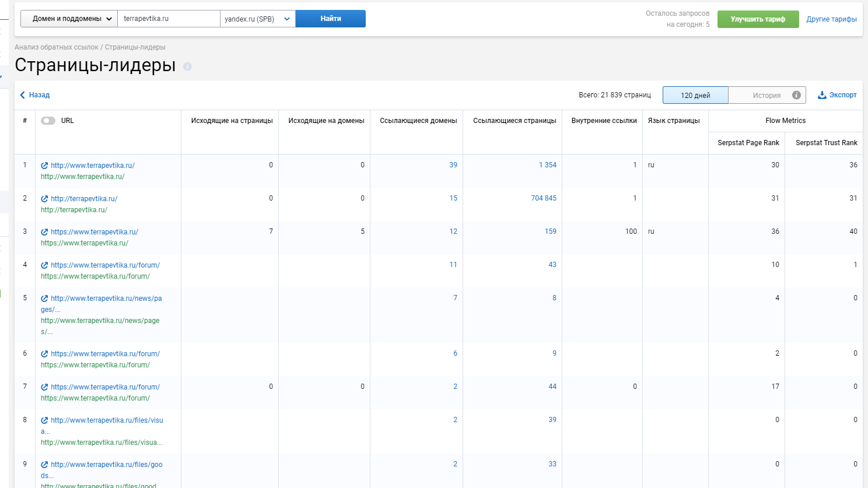Open external link icon for http://terrapevtika.ru/
The height and width of the screenshot is (488, 868).
click(x=44, y=199)
